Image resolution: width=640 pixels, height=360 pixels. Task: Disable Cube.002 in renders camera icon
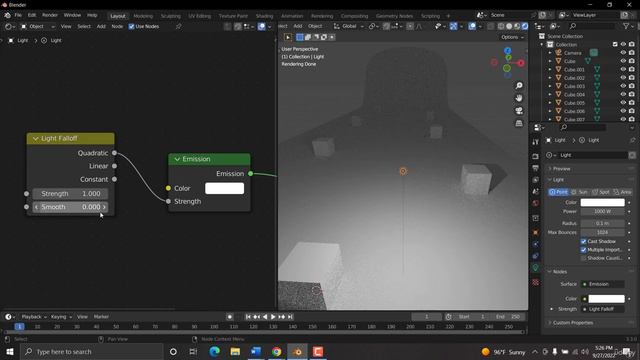632,78
